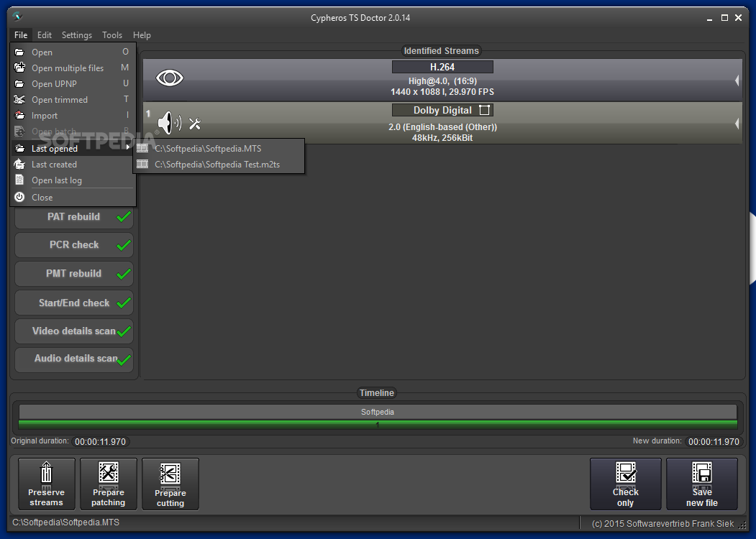
Task: Click the Preserve streams button
Action: pos(46,484)
